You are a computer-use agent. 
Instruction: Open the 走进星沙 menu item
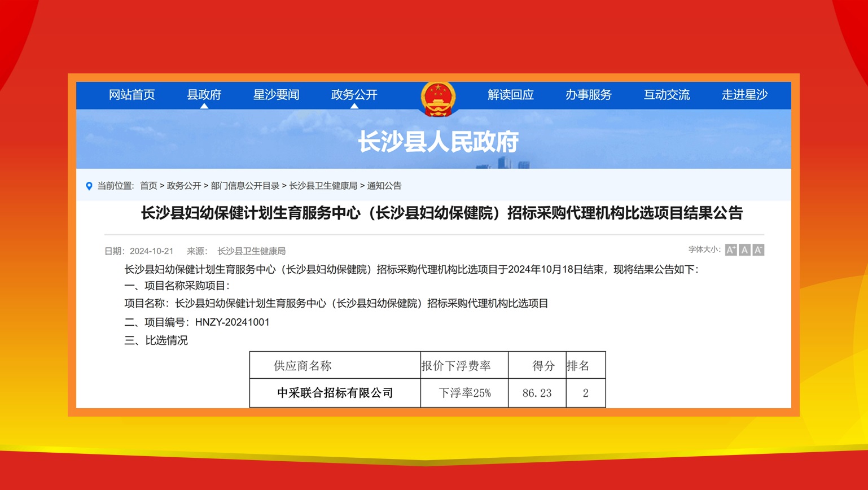(x=744, y=95)
